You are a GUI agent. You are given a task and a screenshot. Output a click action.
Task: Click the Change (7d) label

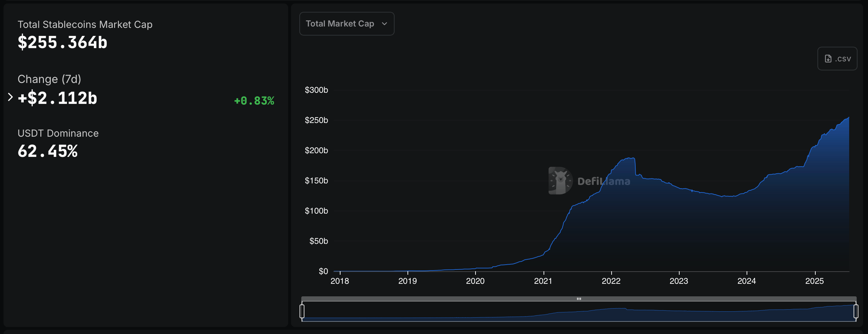click(50, 79)
